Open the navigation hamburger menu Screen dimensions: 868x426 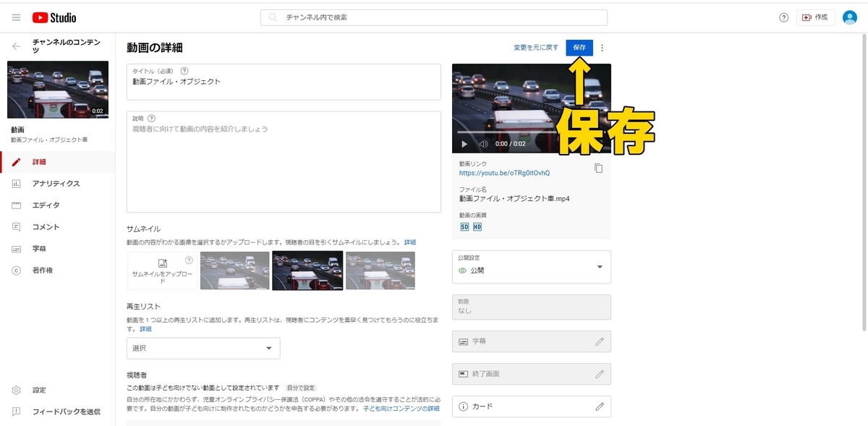tap(16, 17)
